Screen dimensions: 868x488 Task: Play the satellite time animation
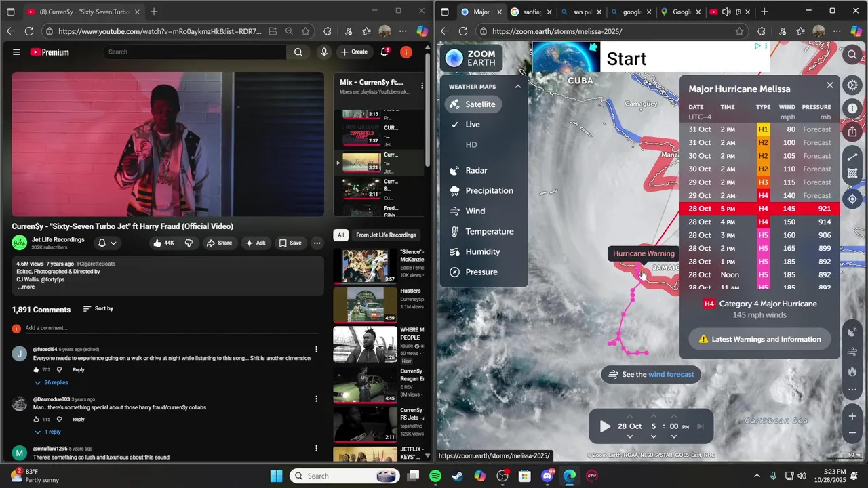coord(605,426)
